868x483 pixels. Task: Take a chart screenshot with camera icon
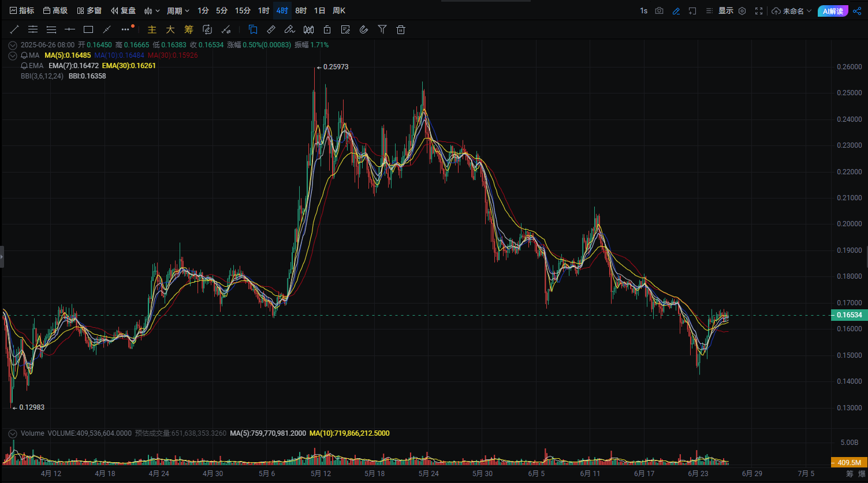click(660, 11)
